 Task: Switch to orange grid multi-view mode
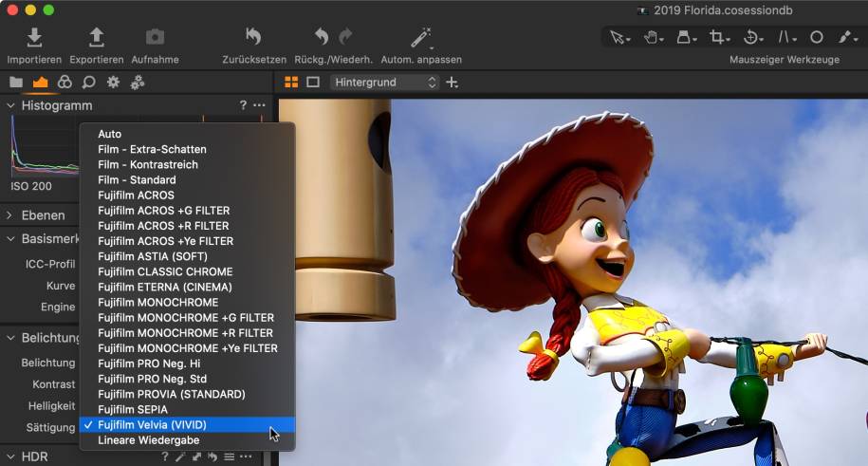(291, 83)
